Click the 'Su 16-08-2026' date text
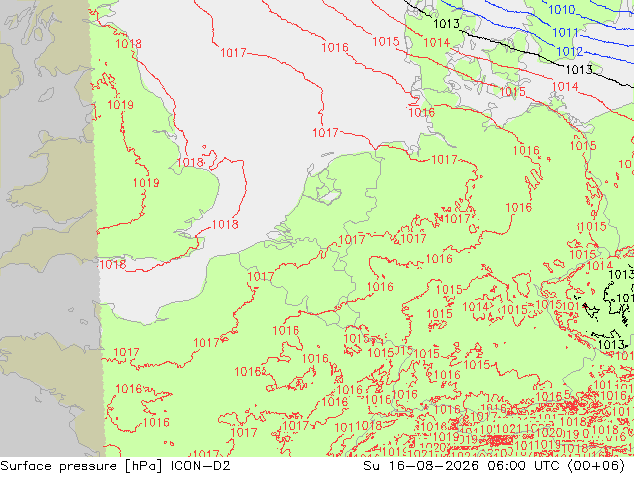The height and width of the screenshot is (490, 634). tap(421, 466)
